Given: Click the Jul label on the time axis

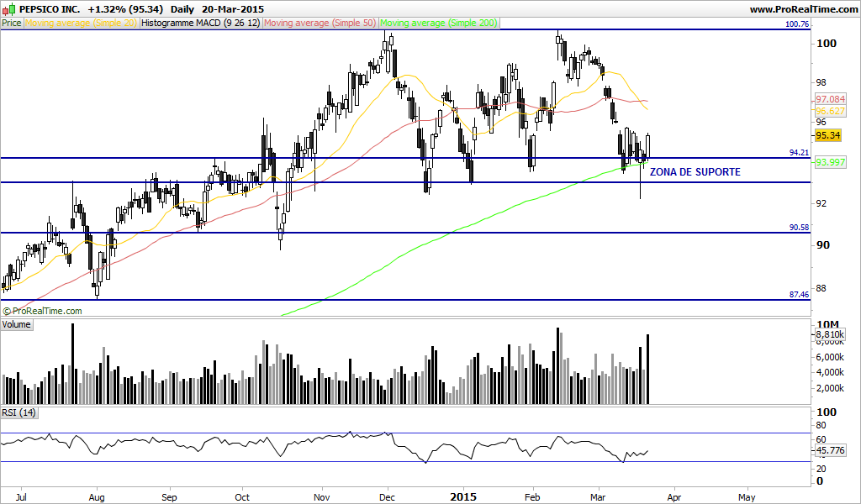Looking at the screenshot, I should [21, 497].
